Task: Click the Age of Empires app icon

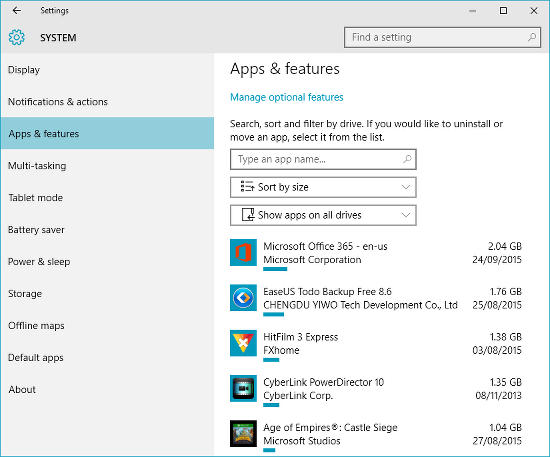Action: (x=243, y=434)
